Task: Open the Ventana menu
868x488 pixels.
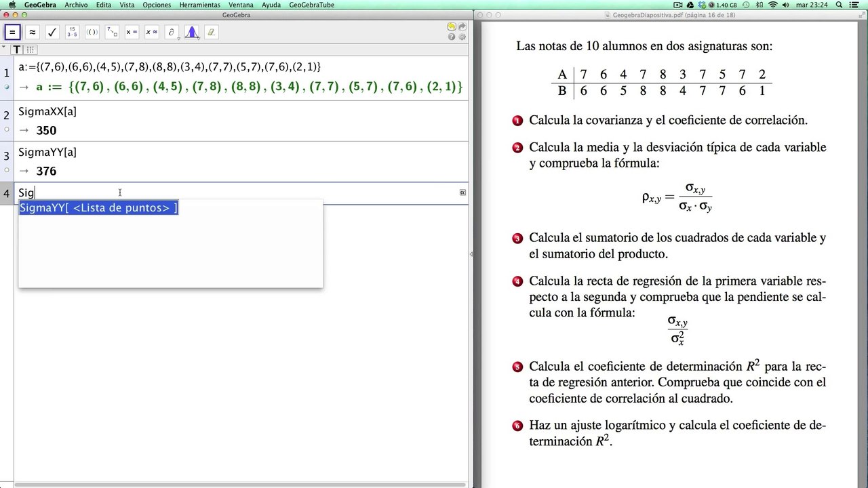Action: pos(241,5)
